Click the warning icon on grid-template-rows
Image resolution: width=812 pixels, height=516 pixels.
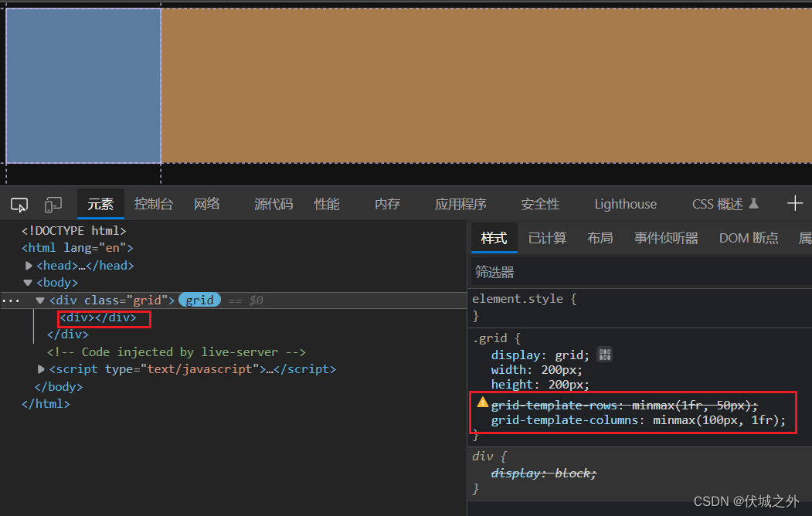point(483,402)
